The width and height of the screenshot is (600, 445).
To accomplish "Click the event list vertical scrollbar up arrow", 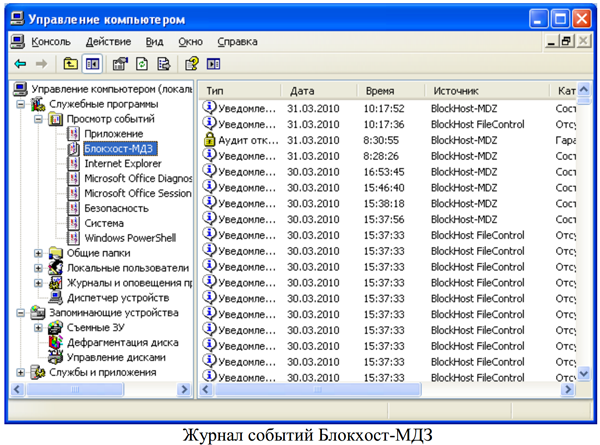I will [584, 90].
